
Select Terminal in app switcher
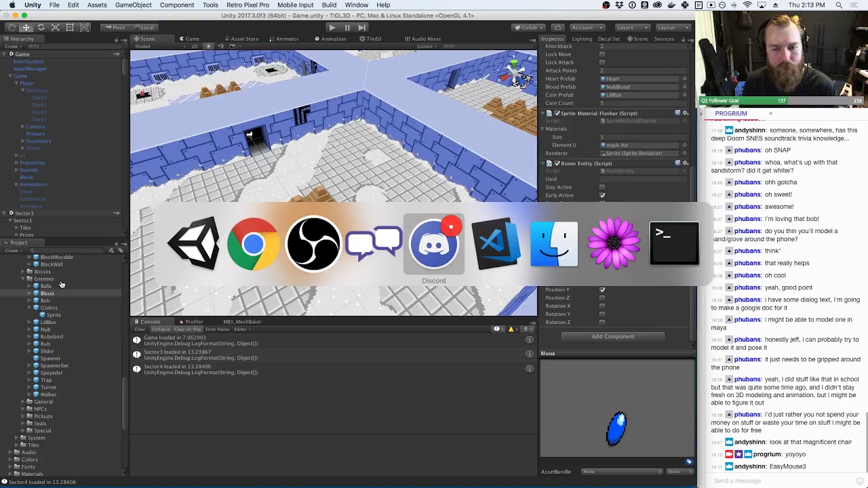(674, 244)
